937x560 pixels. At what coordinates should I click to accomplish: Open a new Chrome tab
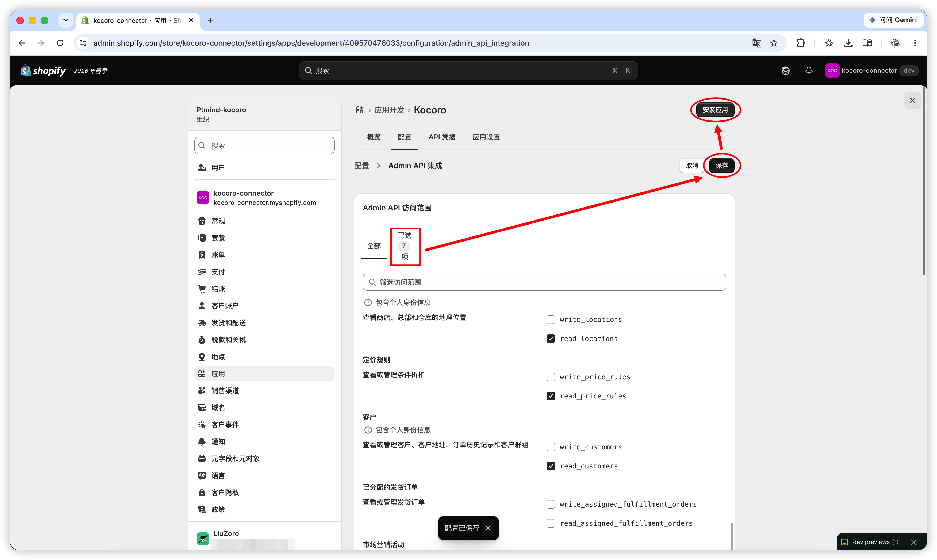point(210,20)
